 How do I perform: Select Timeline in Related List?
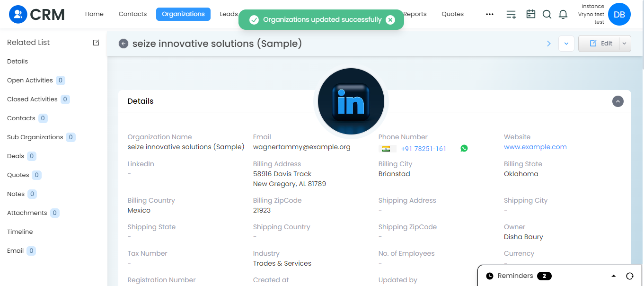[x=20, y=232]
